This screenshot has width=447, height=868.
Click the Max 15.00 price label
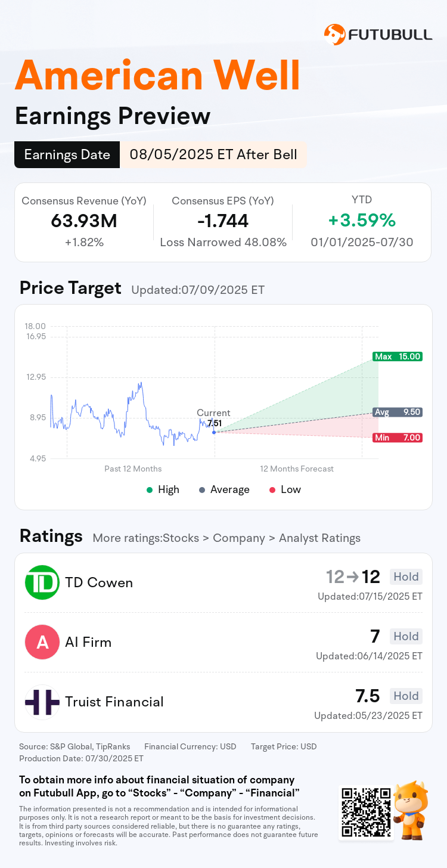(398, 356)
